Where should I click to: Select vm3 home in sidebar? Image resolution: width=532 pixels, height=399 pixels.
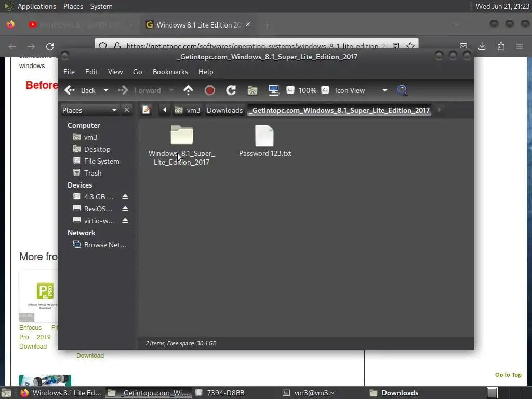tap(86, 137)
